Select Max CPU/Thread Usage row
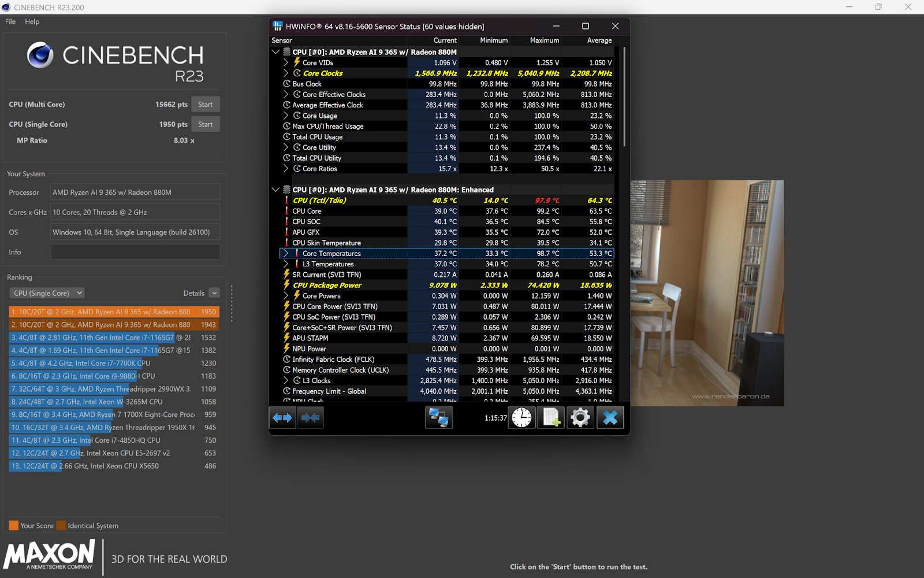924x578 pixels. tap(447, 126)
